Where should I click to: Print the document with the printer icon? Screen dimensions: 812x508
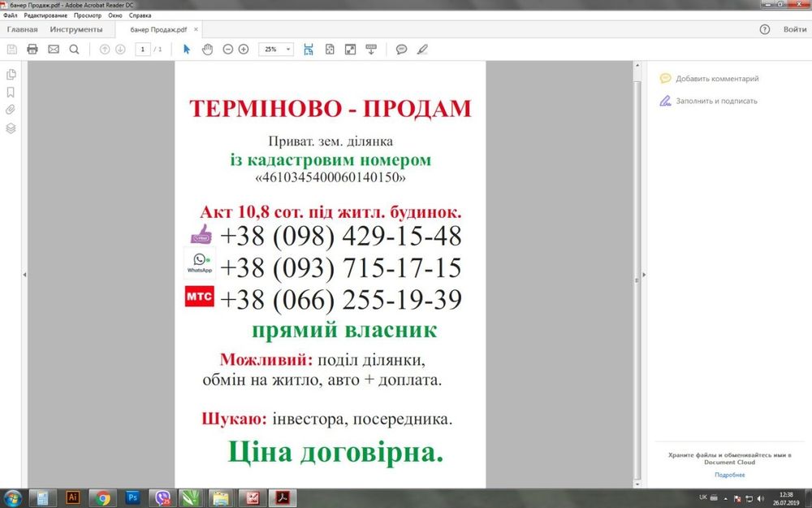32,50
